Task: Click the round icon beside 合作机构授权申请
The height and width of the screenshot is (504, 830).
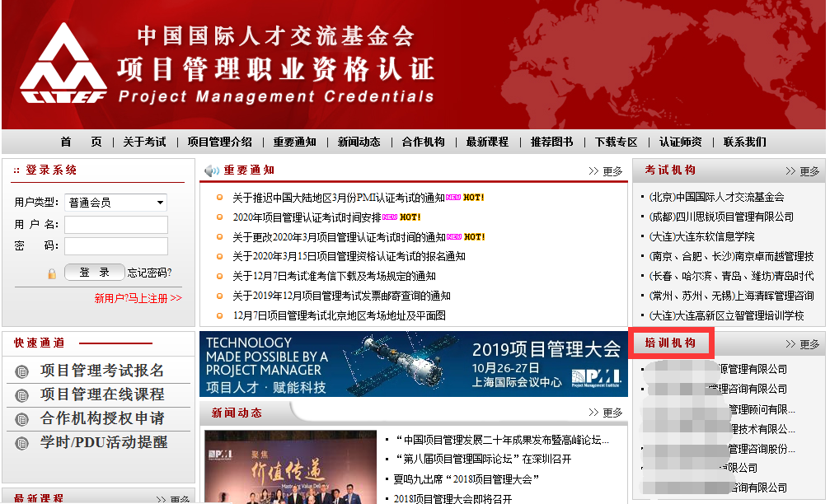Action: pyautogui.click(x=21, y=419)
